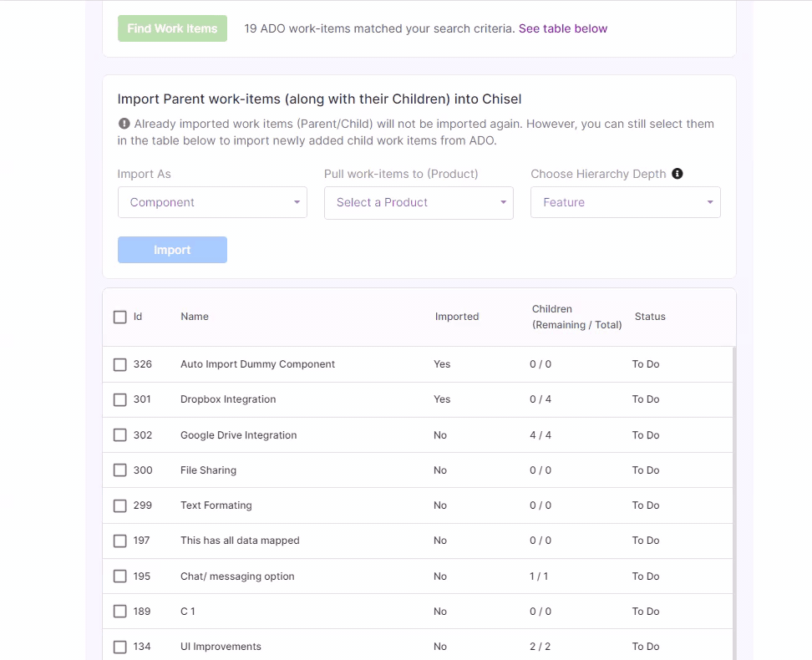Screen dimensions: 812x660
Task: Click the Hierarchy Depth info icon
Action: 677,174
